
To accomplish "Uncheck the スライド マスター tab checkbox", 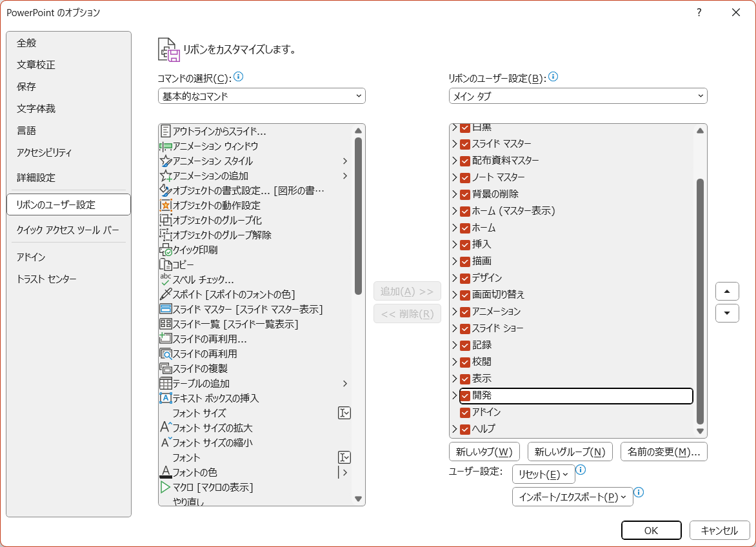I will (465, 144).
